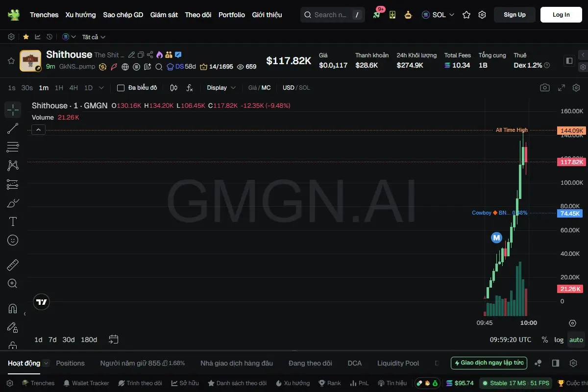
Task: Open the SOL chain selector dropdown
Action: (439, 15)
